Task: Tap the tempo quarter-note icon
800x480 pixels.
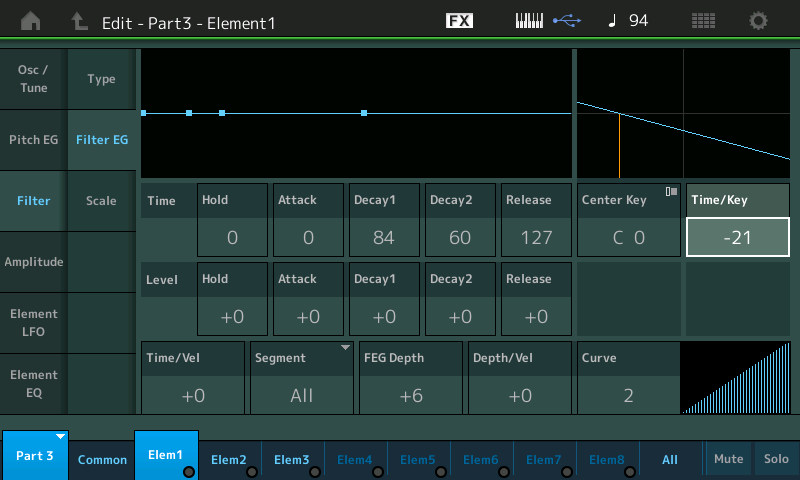Action: (612, 21)
